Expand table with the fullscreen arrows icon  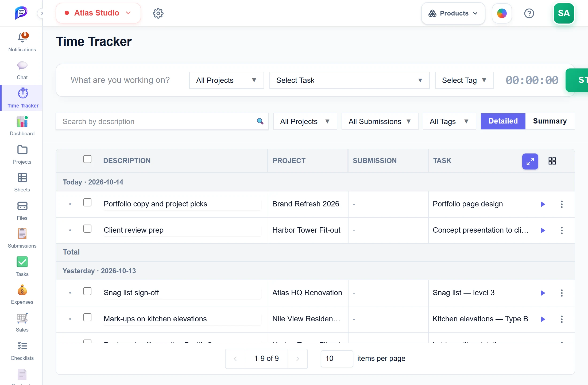pyautogui.click(x=530, y=161)
